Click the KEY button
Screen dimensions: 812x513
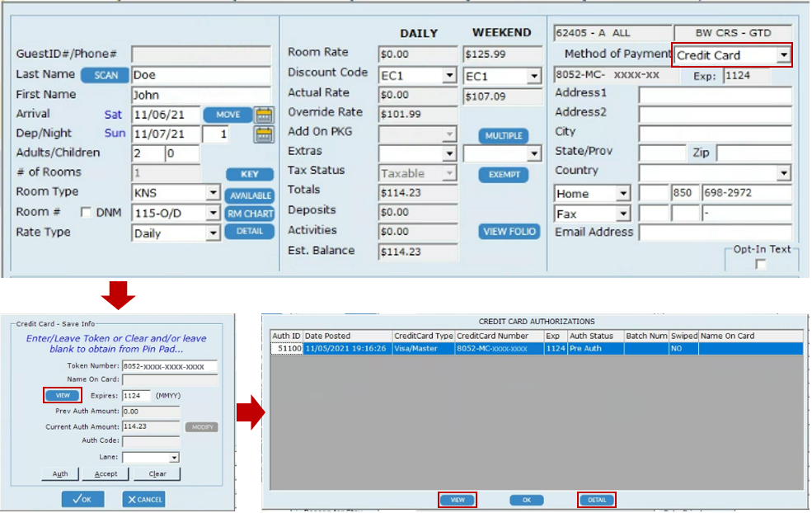250,175
